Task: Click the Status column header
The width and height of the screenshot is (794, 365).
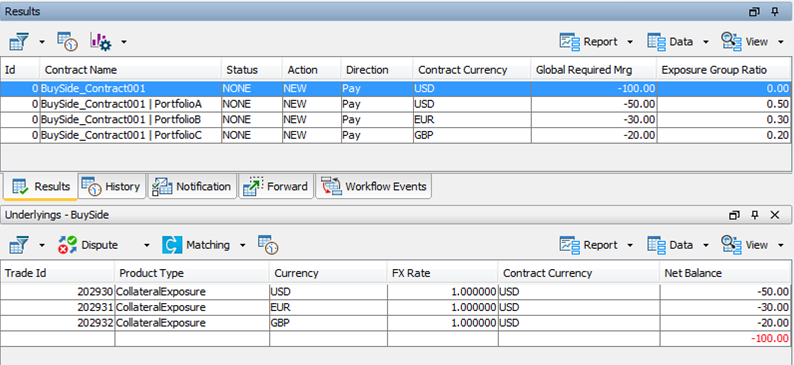Action: (252, 70)
